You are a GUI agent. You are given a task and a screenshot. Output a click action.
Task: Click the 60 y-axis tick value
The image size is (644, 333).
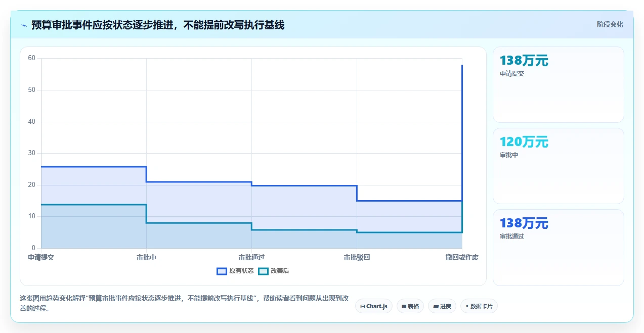click(32, 58)
